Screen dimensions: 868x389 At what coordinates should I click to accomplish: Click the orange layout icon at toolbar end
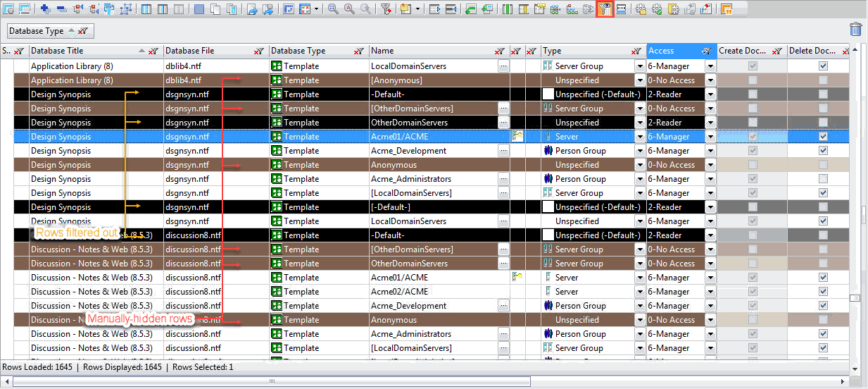tap(726, 9)
